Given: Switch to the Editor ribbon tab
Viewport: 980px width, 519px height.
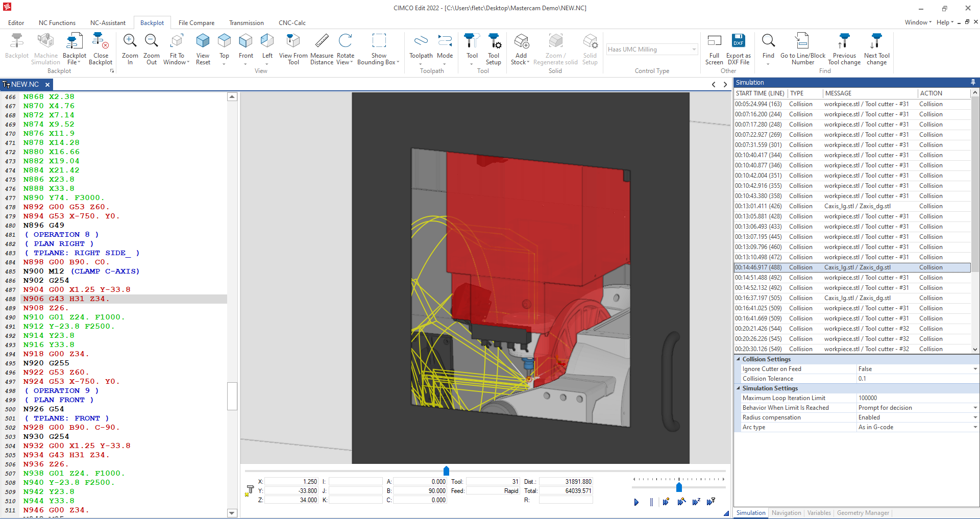Looking at the screenshot, I should pyautogui.click(x=16, y=22).
